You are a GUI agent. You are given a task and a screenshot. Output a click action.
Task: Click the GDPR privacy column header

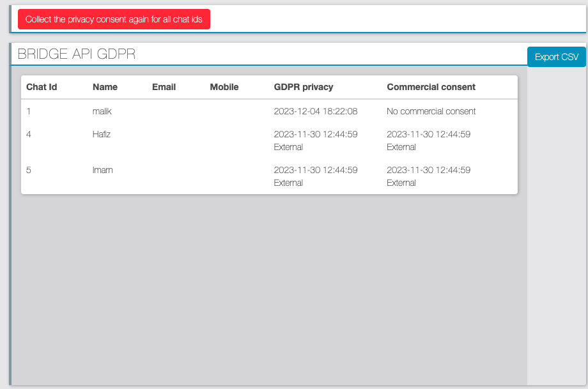point(303,87)
